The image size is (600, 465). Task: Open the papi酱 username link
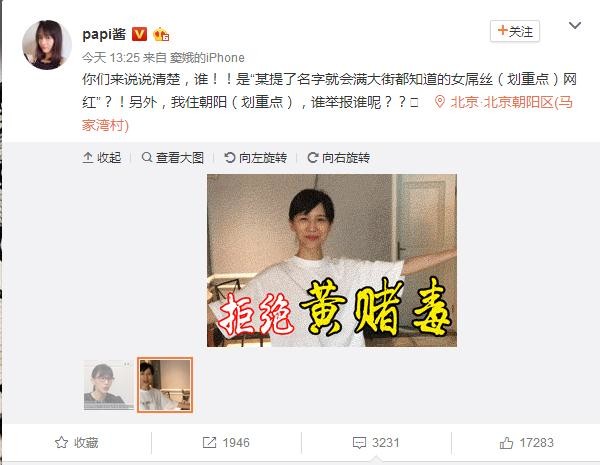(104, 34)
